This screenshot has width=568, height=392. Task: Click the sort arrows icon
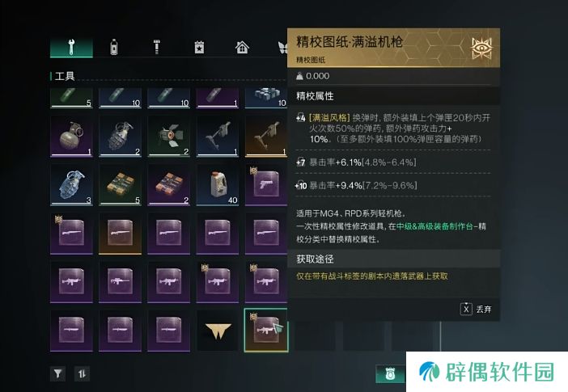click(x=82, y=373)
